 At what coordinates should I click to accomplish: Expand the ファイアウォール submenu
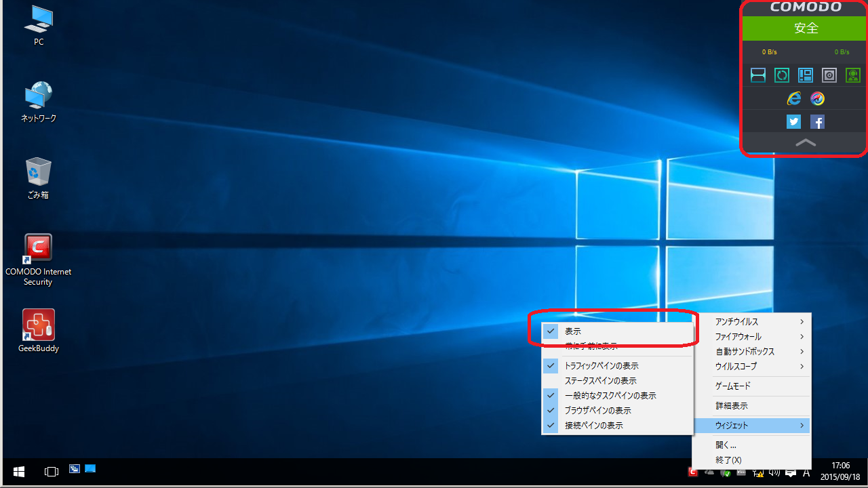pos(751,337)
